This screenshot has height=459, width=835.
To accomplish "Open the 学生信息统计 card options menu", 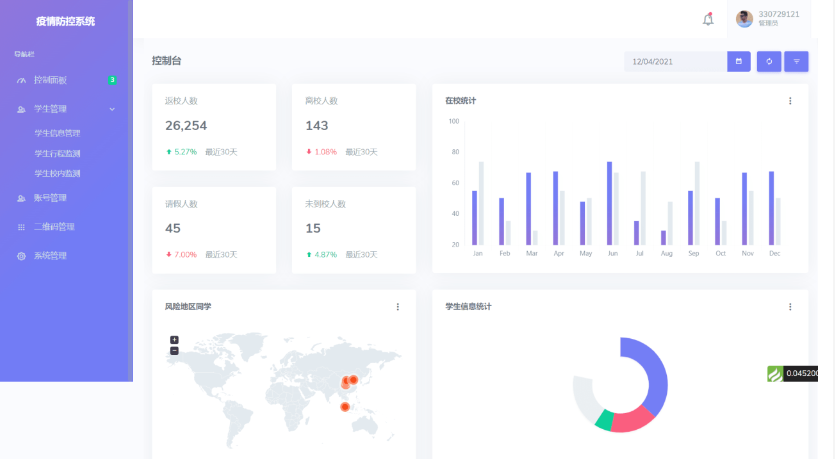I will click(790, 307).
